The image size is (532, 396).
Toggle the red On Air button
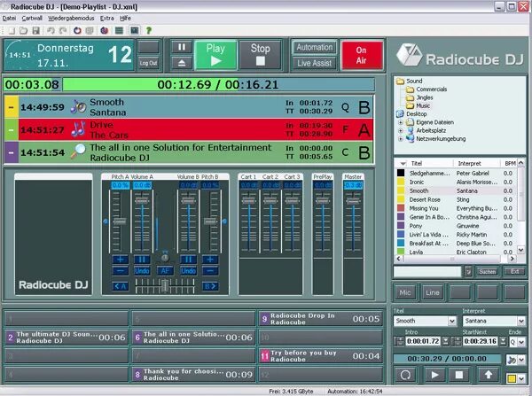pyautogui.click(x=362, y=55)
